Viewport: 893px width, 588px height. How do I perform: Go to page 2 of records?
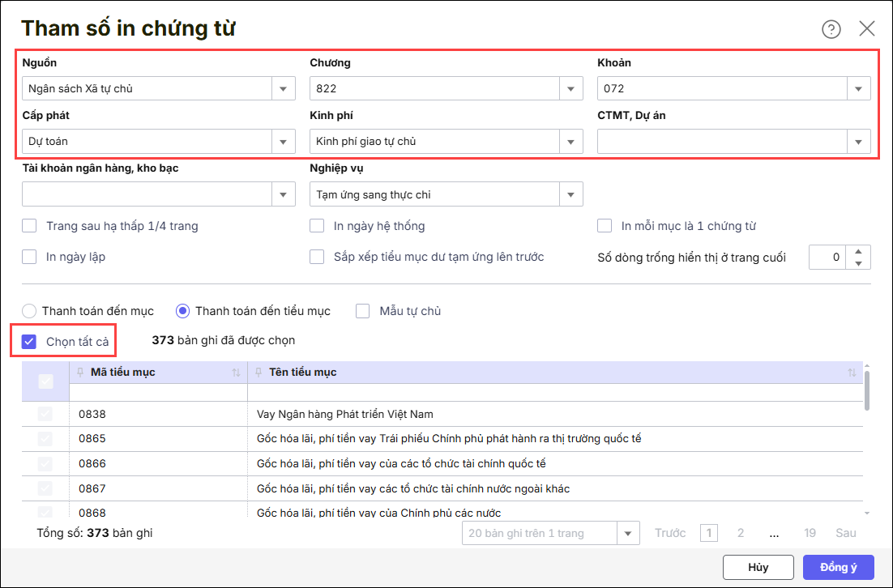[741, 533]
